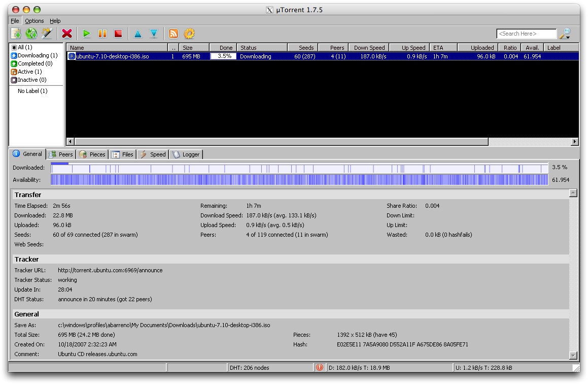Click the torrent status icon beside ubuntu ISO
The height and width of the screenshot is (384, 588).
(72, 56)
